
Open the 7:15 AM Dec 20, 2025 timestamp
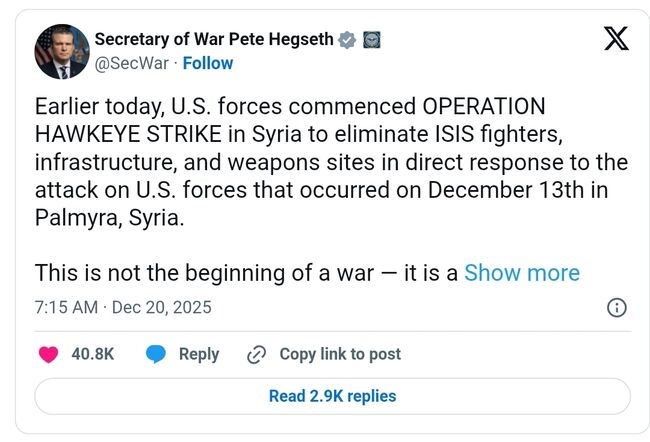(x=123, y=307)
